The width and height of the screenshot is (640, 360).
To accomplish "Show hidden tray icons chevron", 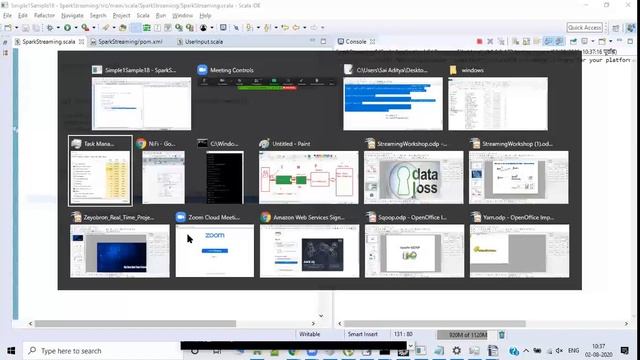I will pyautogui.click(x=526, y=351).
